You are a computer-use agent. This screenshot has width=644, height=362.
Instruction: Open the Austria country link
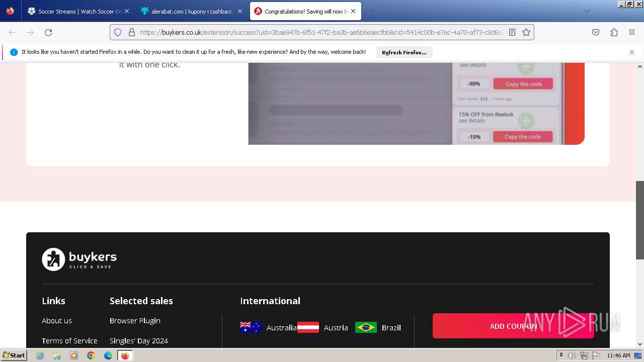336,328
